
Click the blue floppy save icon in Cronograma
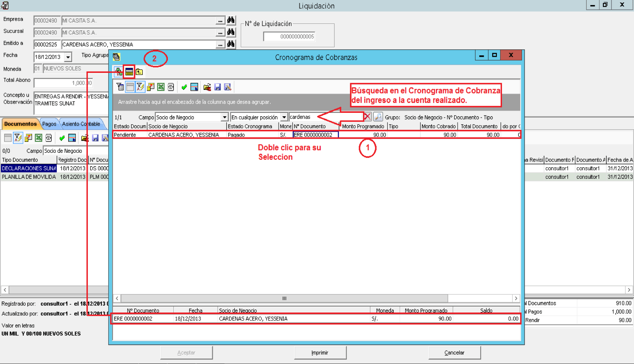[217, 87]
